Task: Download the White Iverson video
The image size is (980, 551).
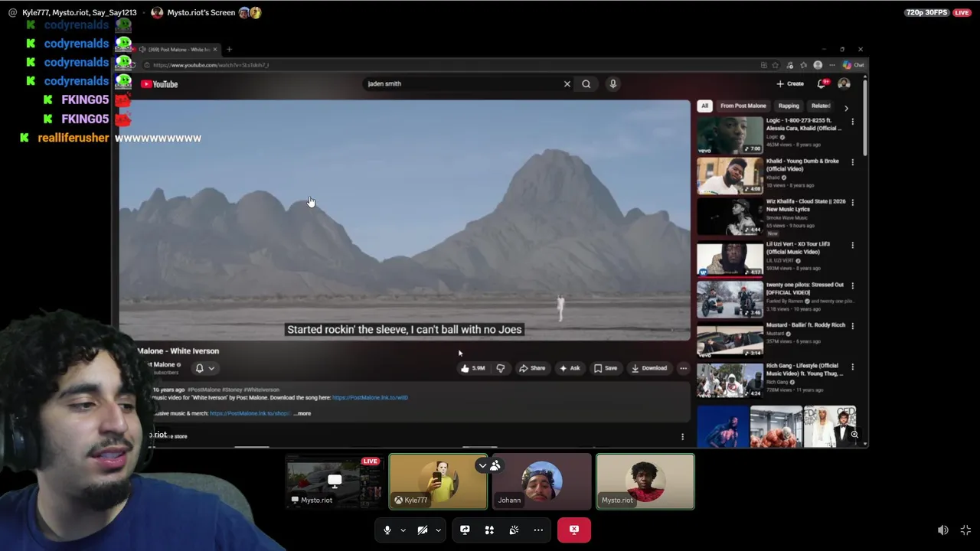Action: tap(649, 368)
